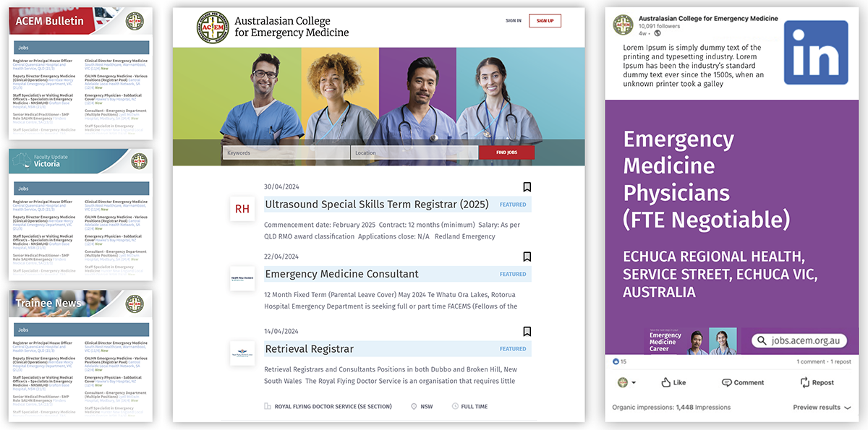The width and height of the screenshot is (868, 430).
Task: Comment on the LinkedIn post
Action: pos(743,382)
